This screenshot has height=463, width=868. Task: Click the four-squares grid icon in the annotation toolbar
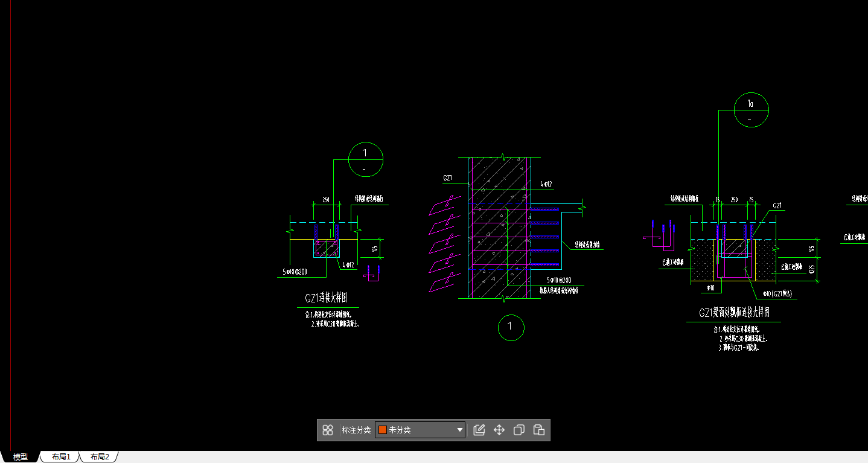[328, 430]
